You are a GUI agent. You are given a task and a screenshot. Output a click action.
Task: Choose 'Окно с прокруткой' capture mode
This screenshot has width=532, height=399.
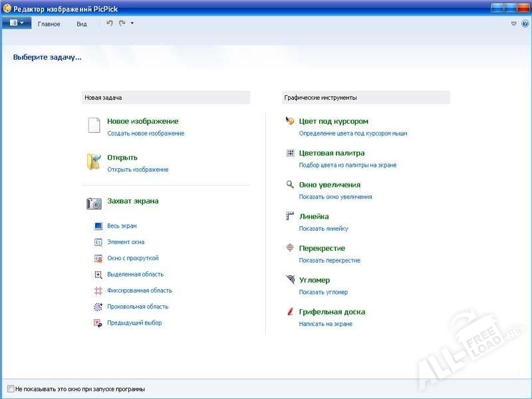point(133,258)
